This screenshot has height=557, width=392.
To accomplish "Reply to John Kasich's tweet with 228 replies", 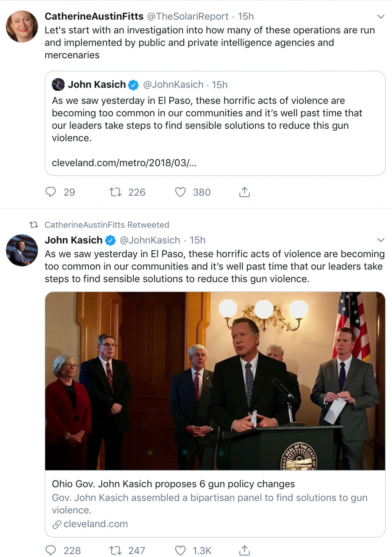I will coord(50,550).
